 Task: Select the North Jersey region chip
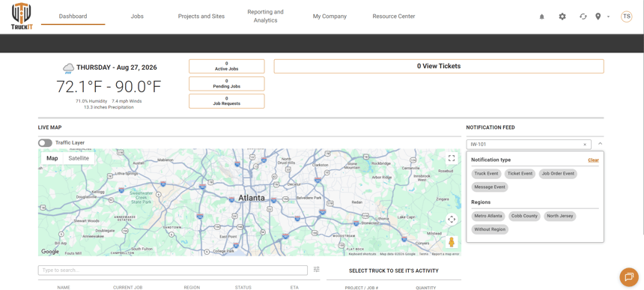560,216
